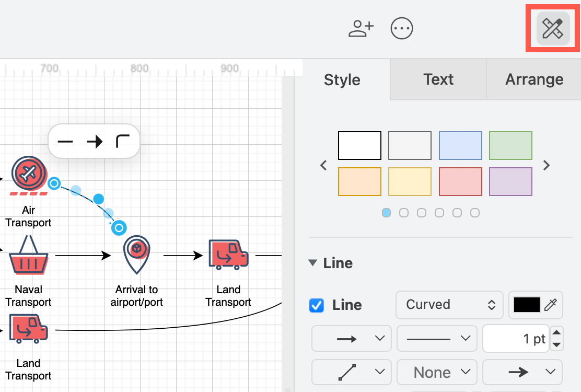Show previous style palette page
581x392 pixels.
click(x=323, y=165)
